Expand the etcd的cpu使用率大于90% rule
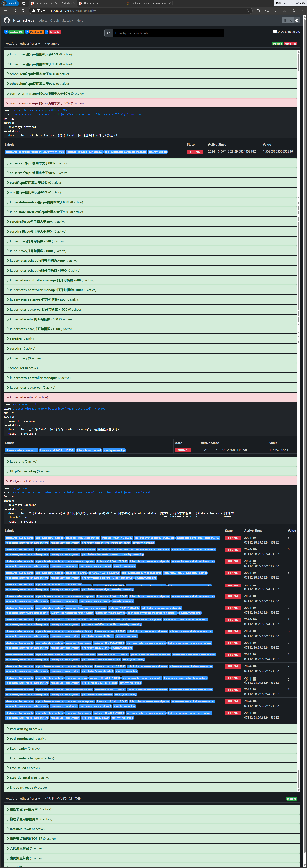Screen dimensions: 307x868 (x=150, y=192)
